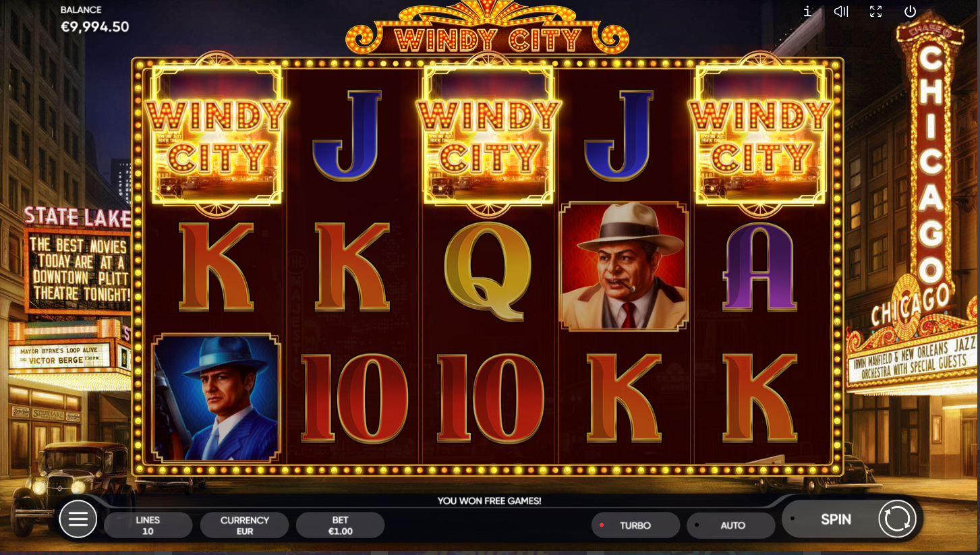Enter fullscreen mode icon
Image resolution: width=980 pixels, height=555 pixels.
click(x=875, y=11)
